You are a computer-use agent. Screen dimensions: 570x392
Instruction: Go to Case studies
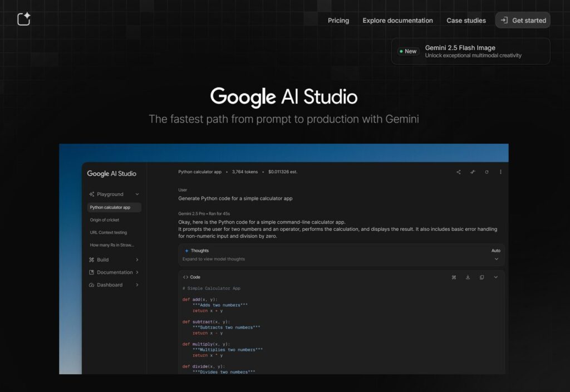(466, 21)
